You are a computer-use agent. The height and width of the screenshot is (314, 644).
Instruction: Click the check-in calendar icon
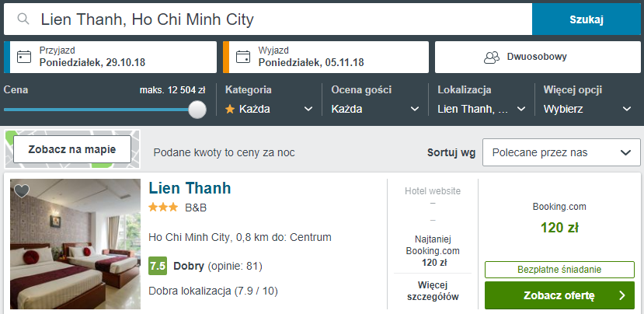point(24,57)
